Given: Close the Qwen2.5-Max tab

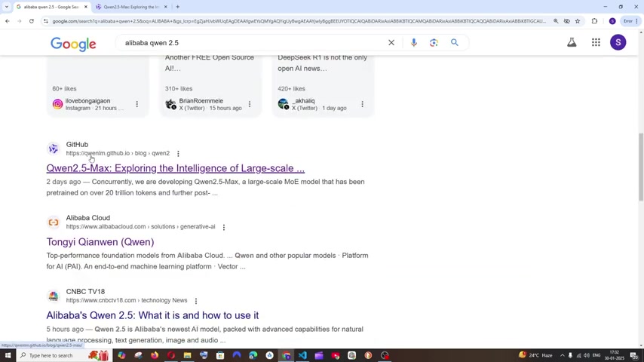Looking at the screenshot, I should coord(165,7).
